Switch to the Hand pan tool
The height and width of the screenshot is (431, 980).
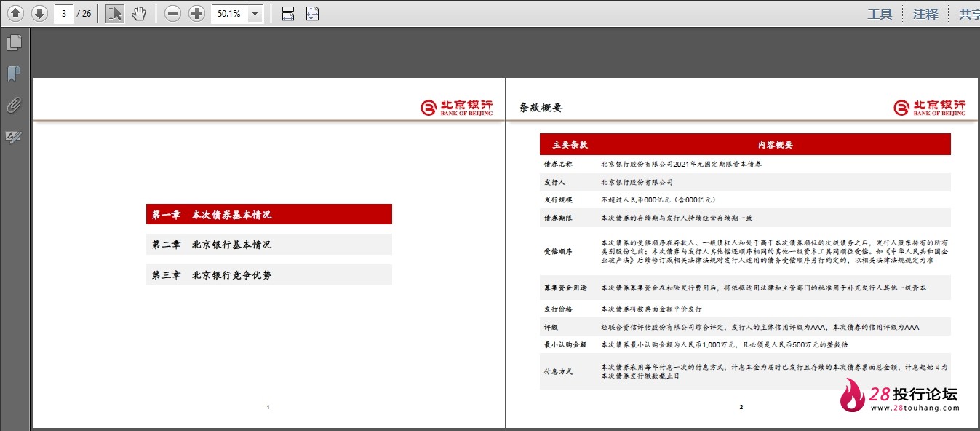pyautogui.click(x=138, y=13)
